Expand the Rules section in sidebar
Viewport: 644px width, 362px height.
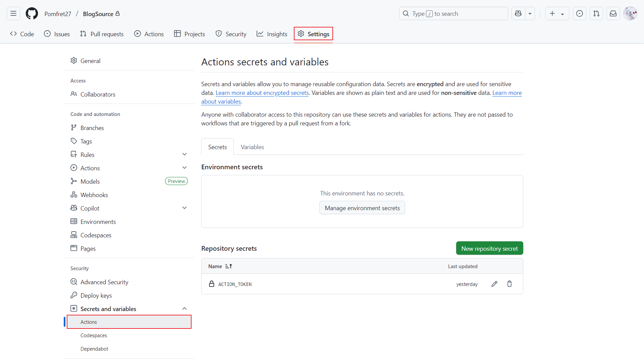click(x=184, y=155)
